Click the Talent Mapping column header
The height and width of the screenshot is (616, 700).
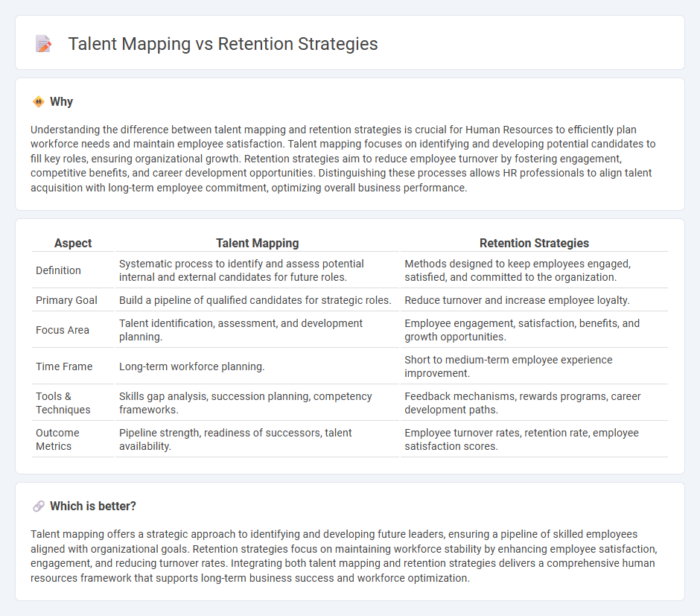257,243
